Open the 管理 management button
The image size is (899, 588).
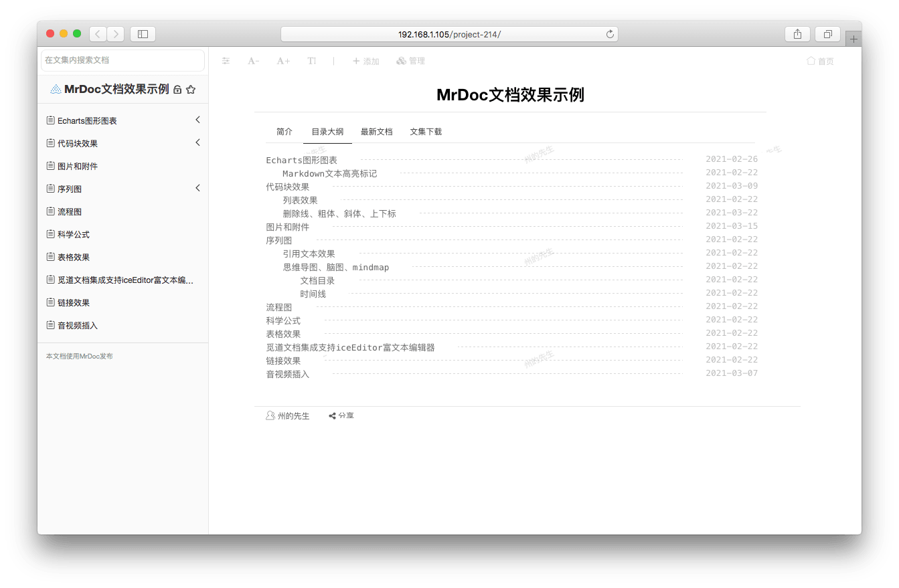(410, 61)
